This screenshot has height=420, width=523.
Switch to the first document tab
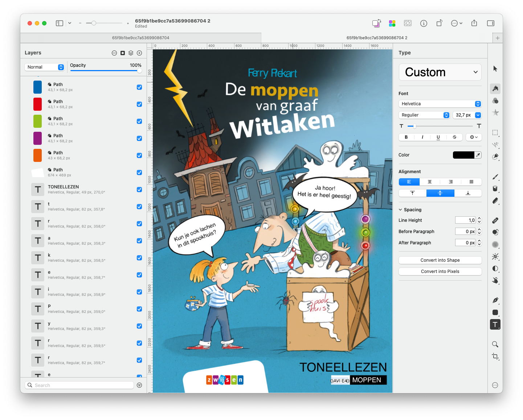pyautogui.click(x=141, y=38)
